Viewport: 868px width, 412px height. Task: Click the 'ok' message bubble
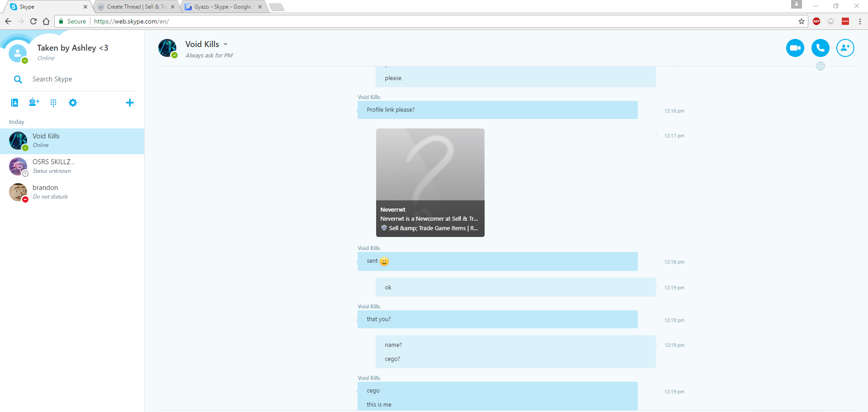coord(515,287)
